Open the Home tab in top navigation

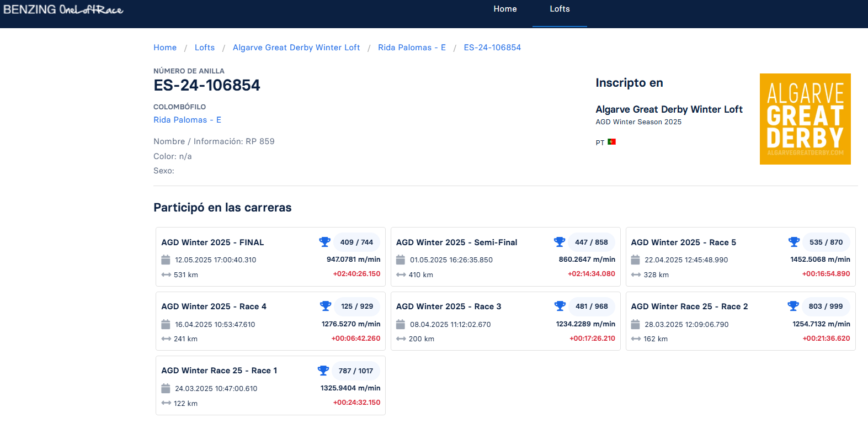(505, 9)
